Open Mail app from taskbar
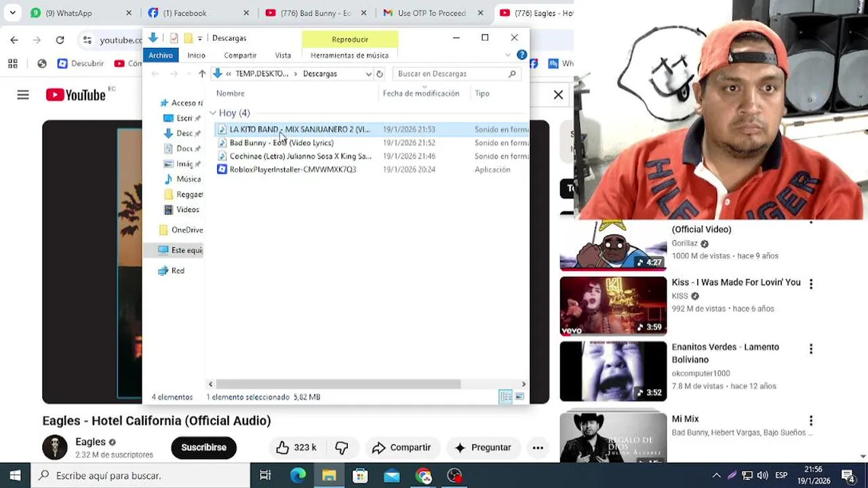 click(391, 476)
